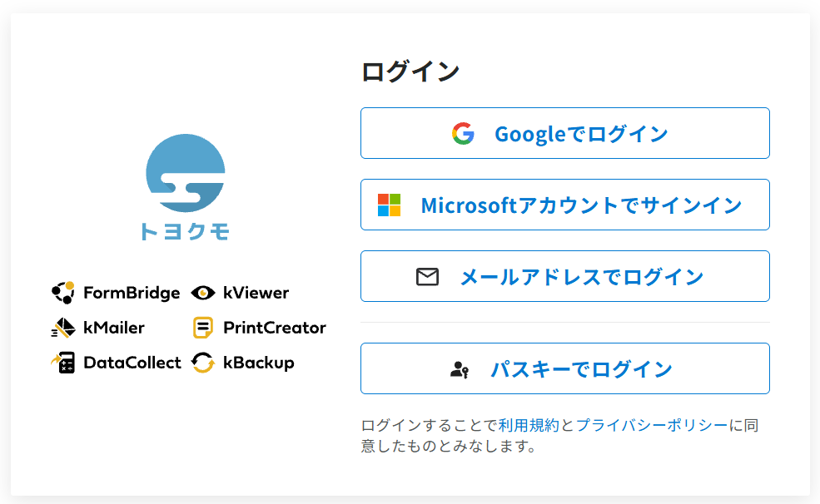Select パスキーでログイン button
The image size is (820, 504).
click(x=564, y=368)
